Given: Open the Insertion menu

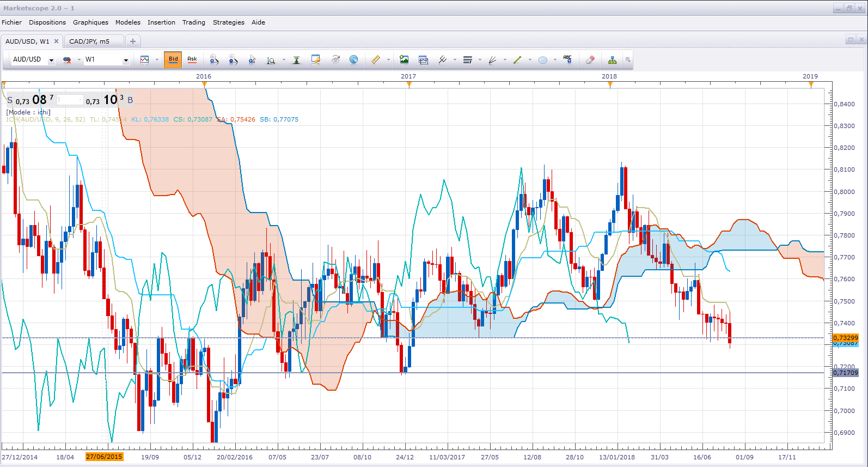Looking at the screenshot, I should [161, 22].
